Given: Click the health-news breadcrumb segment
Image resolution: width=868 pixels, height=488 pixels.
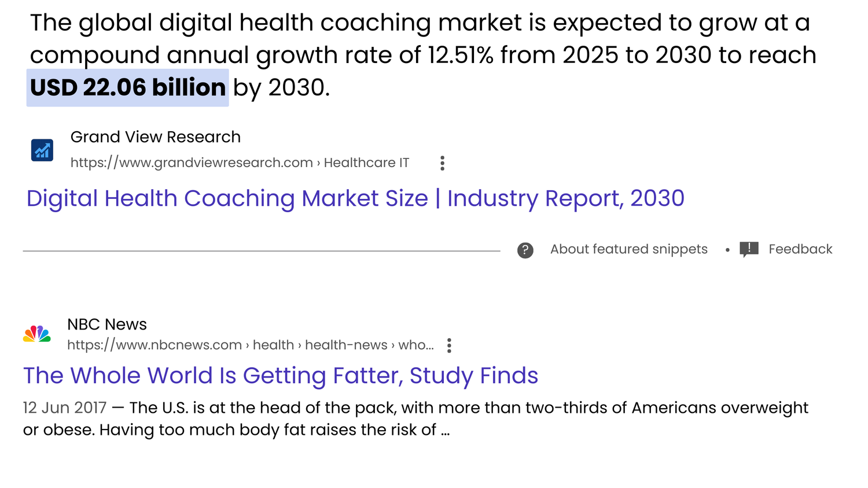Looking at the screenshot, I should point(346,345).
